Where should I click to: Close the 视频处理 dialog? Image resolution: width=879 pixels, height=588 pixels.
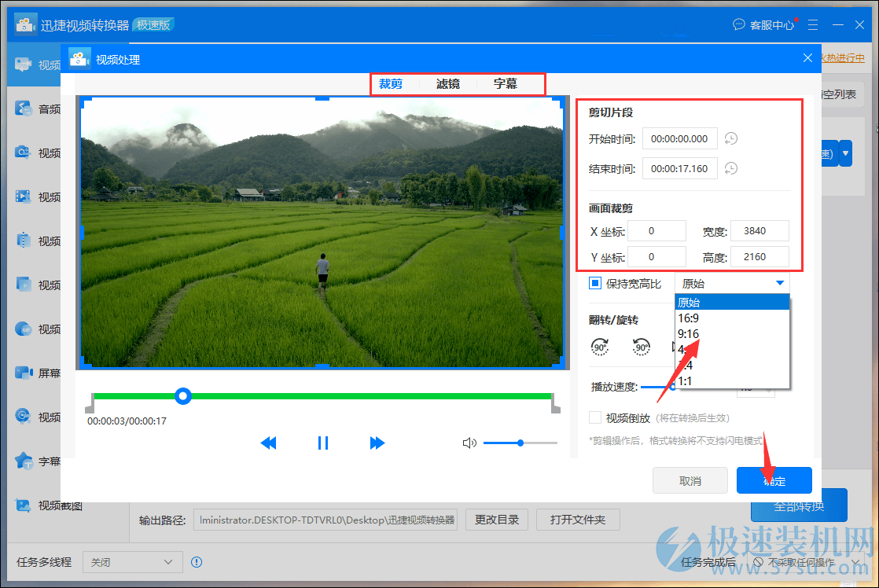pyautogui.click(x=807, y=57)
